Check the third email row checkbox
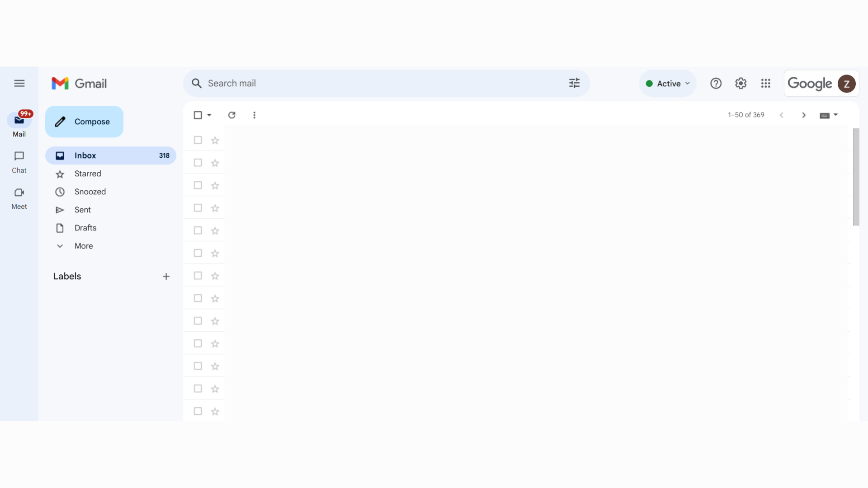This screenshot has height=488, width=868. (x=198, y=185)
